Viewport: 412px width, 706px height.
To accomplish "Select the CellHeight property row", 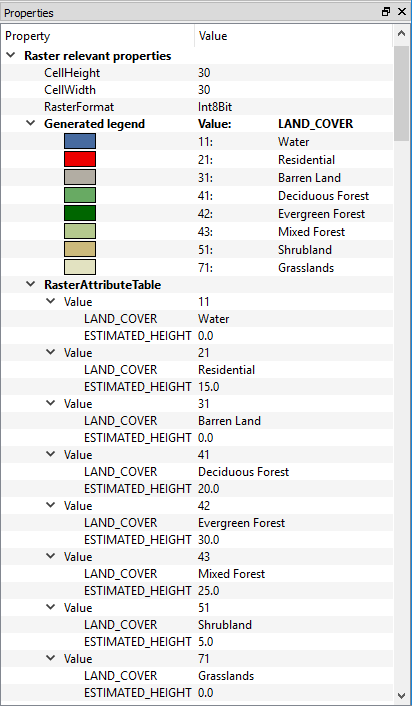I will [x=197, y=72].
